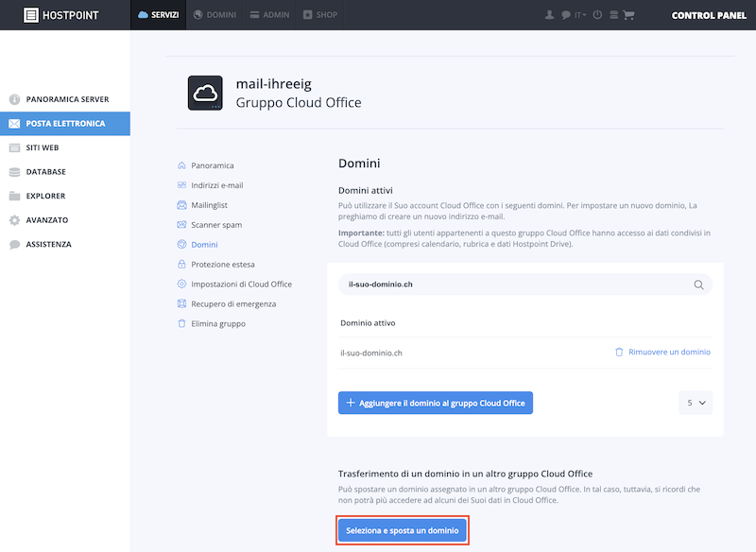
Task: Click Seleziona e sposta un dominio
Action: click(x=403, y=530)
